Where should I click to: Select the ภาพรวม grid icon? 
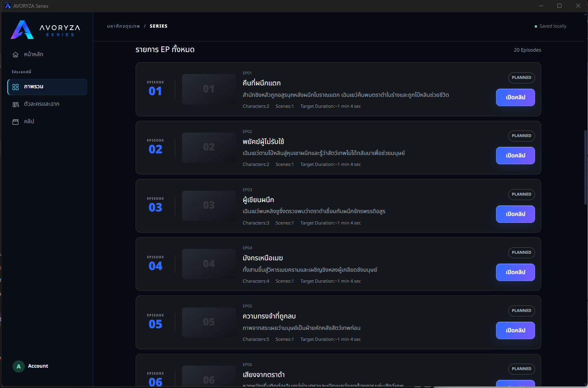[x=15, y=87]
